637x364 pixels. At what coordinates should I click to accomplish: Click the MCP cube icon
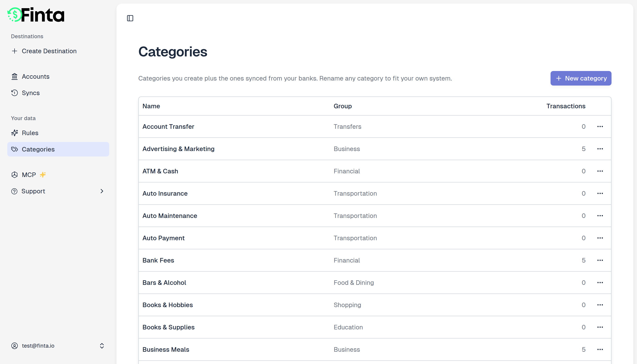[x=15, y=175]
